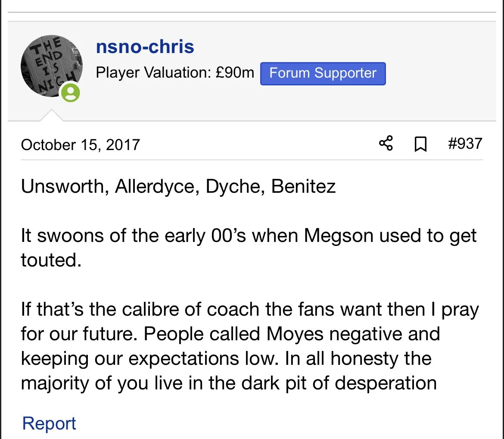
Task: Click the word Megson in the post
Action: (x=337, y=236)
